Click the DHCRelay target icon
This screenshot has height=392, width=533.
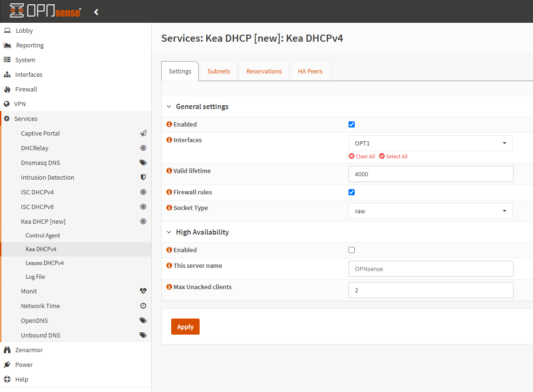(143, 148)
